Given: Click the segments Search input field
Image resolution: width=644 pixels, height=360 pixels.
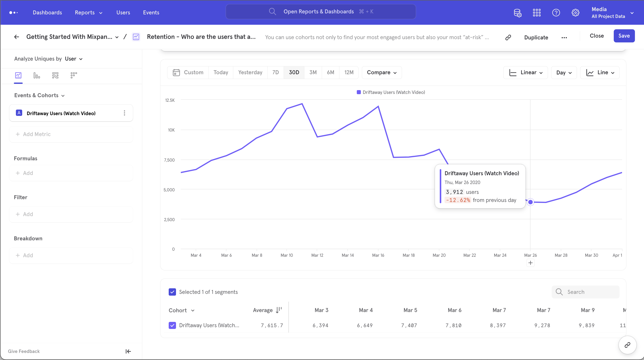Looking at the screenshot, I should point(586,292).
